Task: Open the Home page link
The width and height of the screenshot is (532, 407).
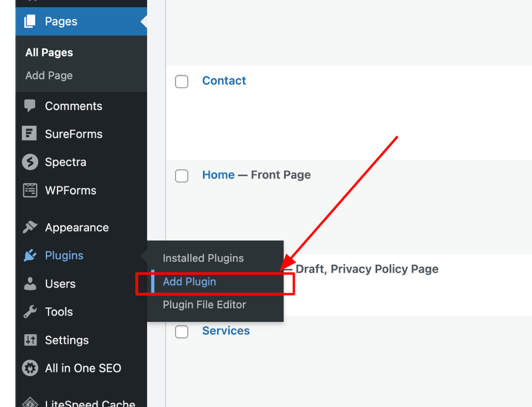Action: (218, 175)
